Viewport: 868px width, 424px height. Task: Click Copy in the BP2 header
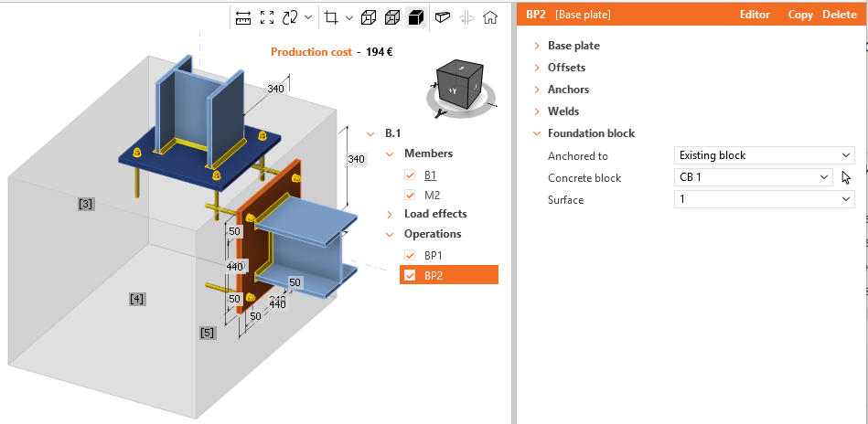tap(800, 15)
